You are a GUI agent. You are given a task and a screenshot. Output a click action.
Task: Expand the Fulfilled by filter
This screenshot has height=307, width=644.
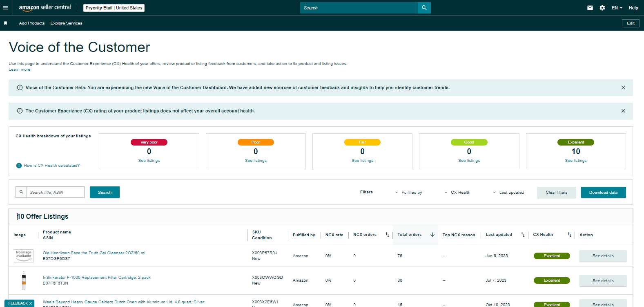point(408,193)
